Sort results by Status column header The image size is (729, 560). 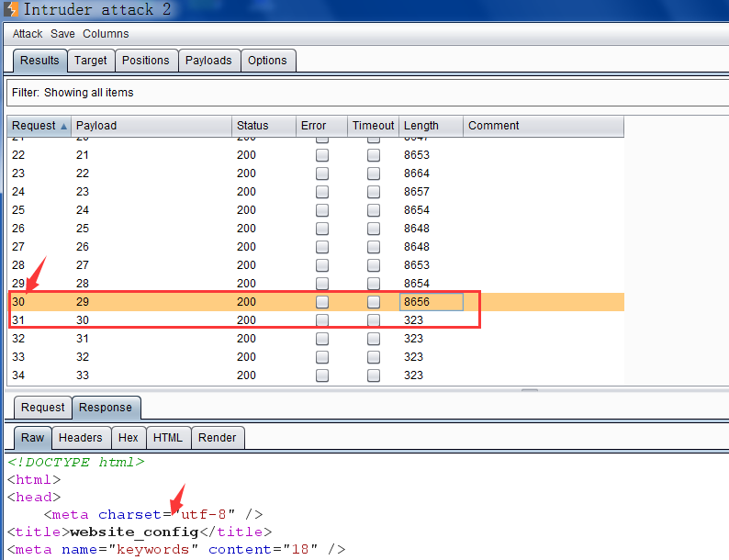[264, 126]
